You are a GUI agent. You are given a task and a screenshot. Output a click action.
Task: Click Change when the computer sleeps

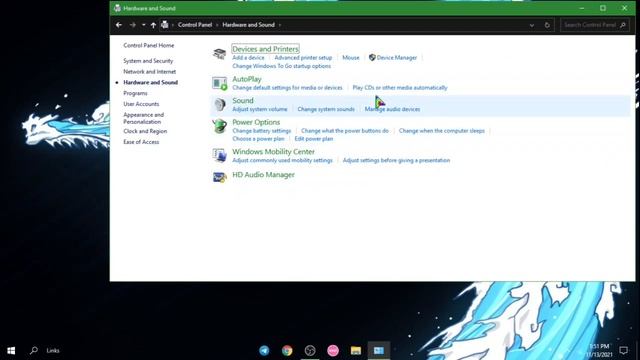coord(442,131)
